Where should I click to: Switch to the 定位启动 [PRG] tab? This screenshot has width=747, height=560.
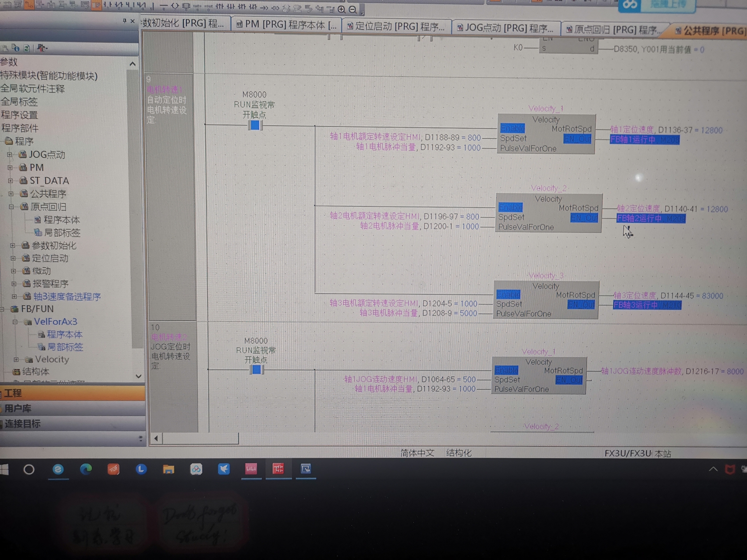pos(396,26)
